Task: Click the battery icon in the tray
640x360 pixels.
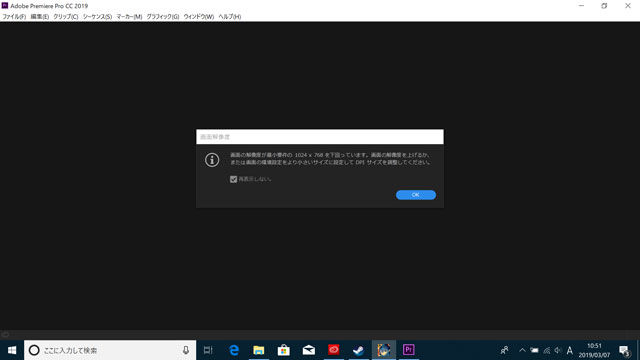Action: tap(534, 350)
